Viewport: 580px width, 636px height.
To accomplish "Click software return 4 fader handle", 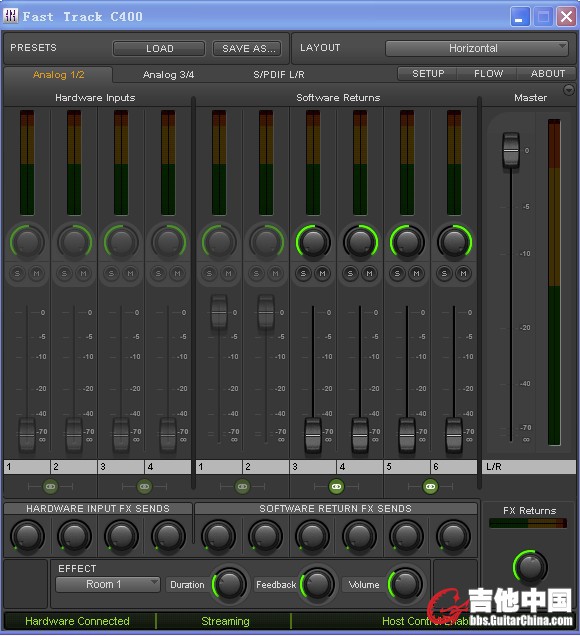I will tap(360, 436).
